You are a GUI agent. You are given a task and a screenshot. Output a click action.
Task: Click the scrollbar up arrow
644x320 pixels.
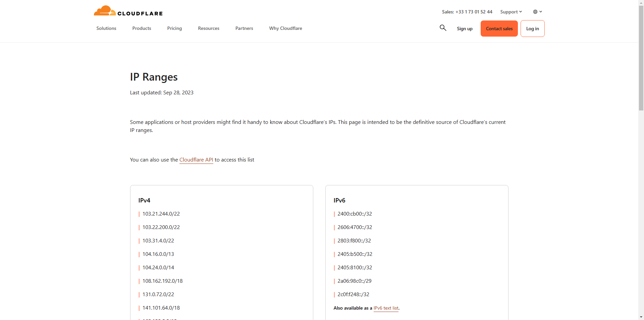point(641,2)
